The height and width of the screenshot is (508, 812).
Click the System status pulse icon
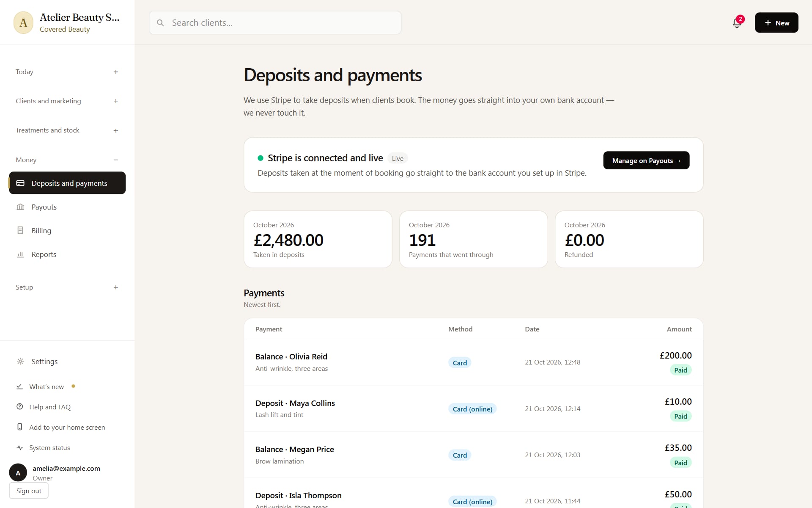[19, 448]
